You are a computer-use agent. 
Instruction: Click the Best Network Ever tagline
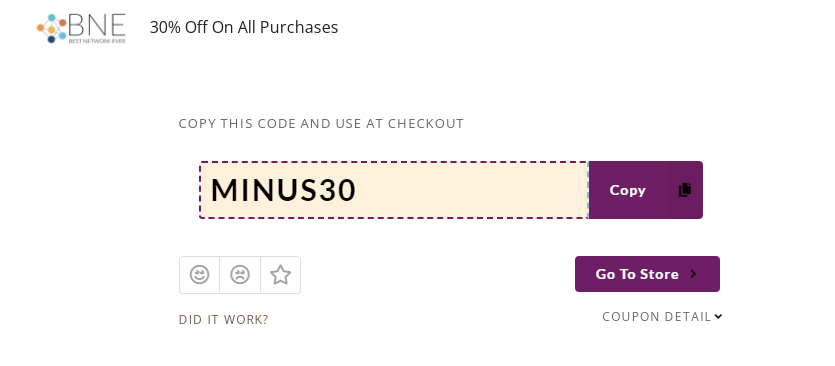[97, 40]
